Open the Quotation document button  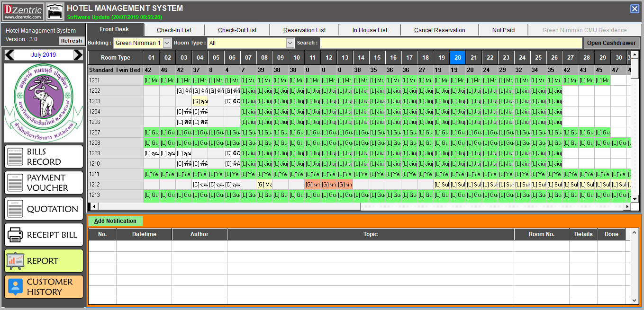(x=44, y=209)
